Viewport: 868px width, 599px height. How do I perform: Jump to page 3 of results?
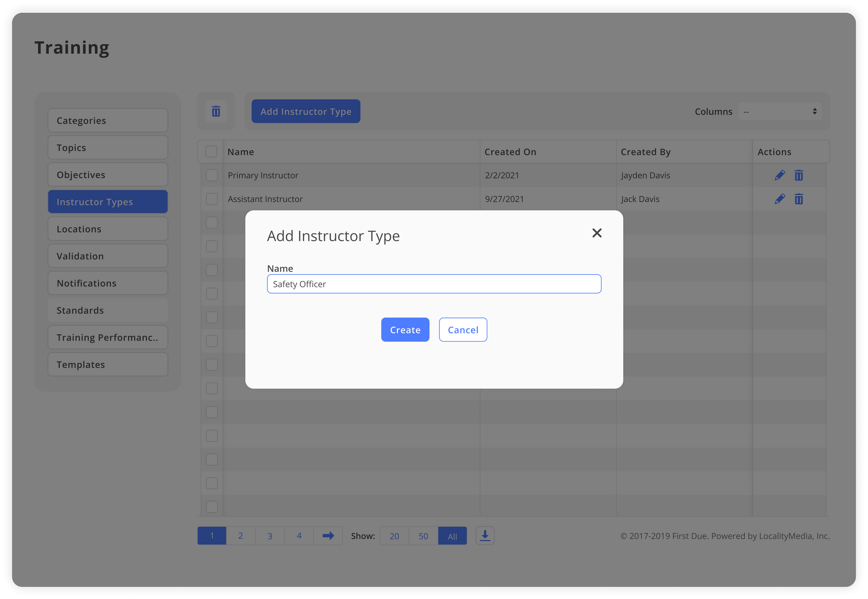[x=269, y=536]
